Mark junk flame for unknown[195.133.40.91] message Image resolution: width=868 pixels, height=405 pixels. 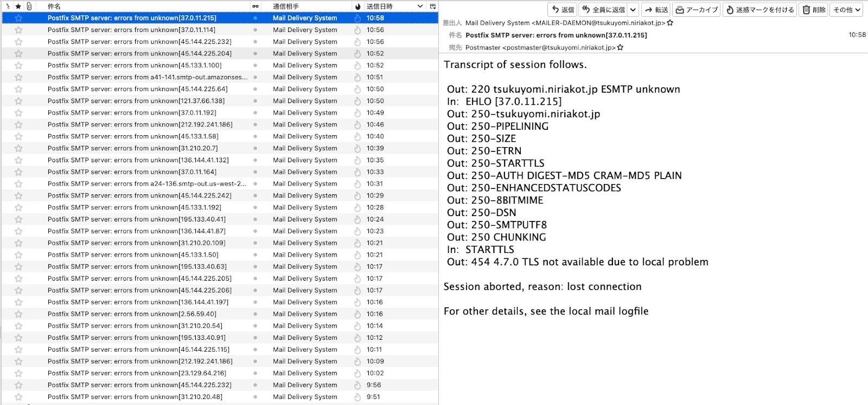click(x=358, y=338)
